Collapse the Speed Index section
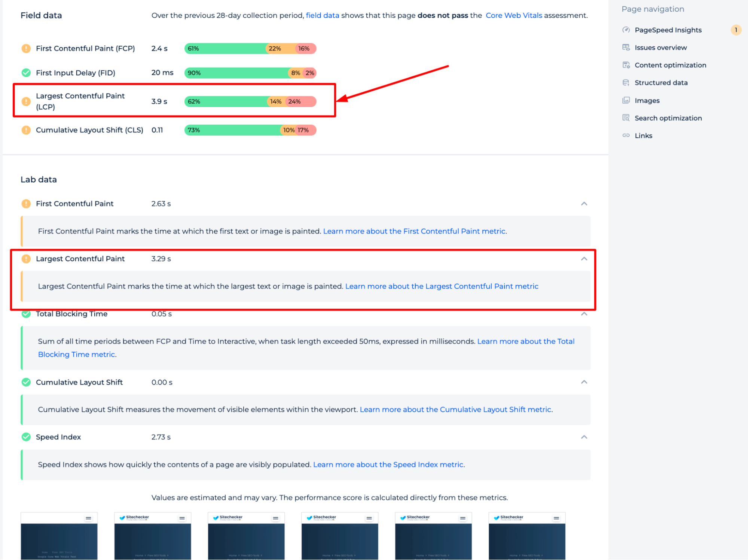 point(584,437)
